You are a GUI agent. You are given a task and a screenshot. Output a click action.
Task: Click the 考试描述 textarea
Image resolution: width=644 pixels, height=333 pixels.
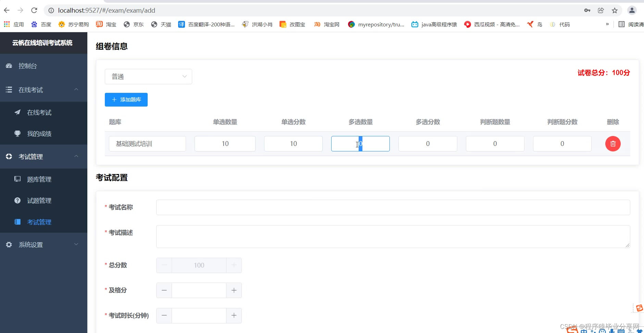pyautogui.click(x=393, y=236)
